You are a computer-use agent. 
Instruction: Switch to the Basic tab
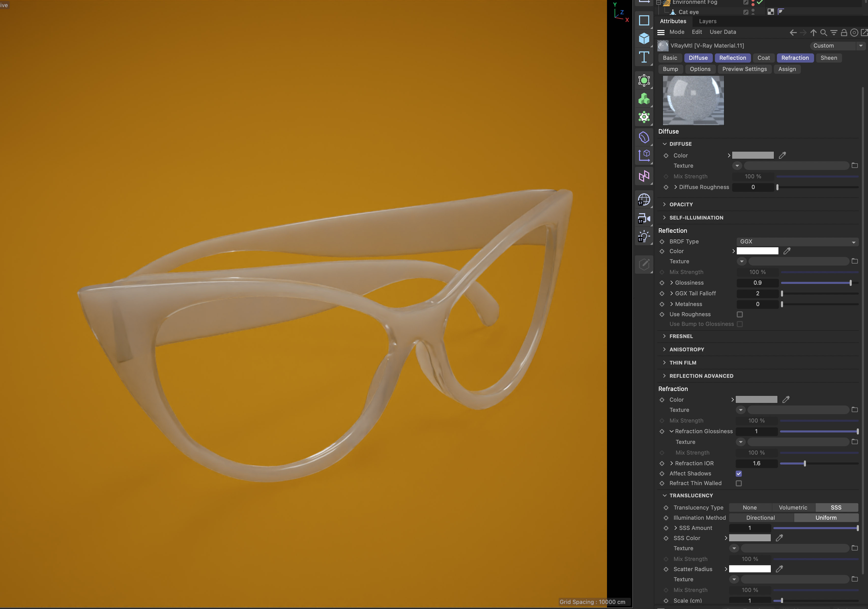(x=670, y=58)
